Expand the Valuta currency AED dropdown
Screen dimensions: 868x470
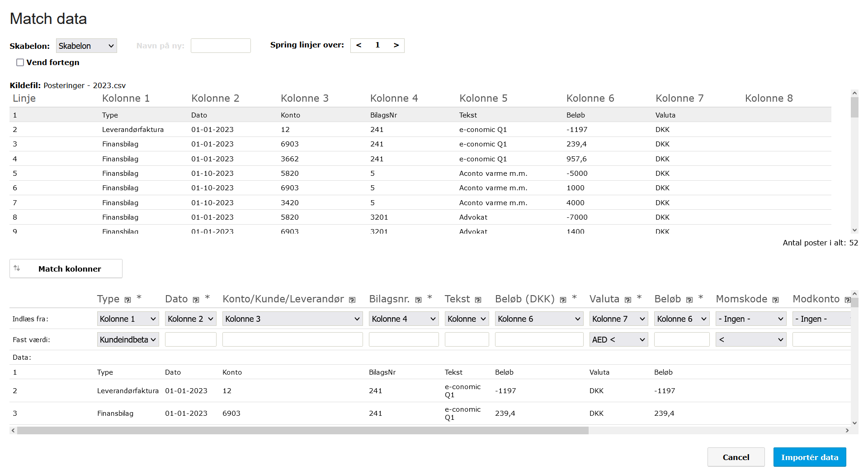(x=618, y=339)
